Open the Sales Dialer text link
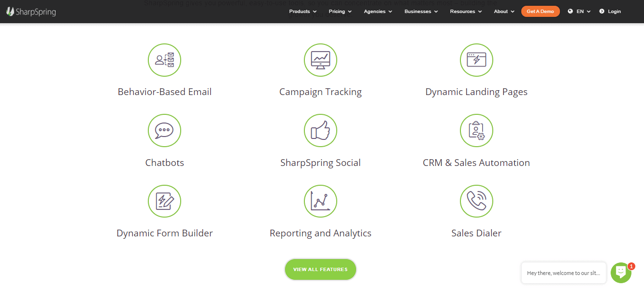The width and height of the screenshot is (644, 288). [x=476, y=233]
